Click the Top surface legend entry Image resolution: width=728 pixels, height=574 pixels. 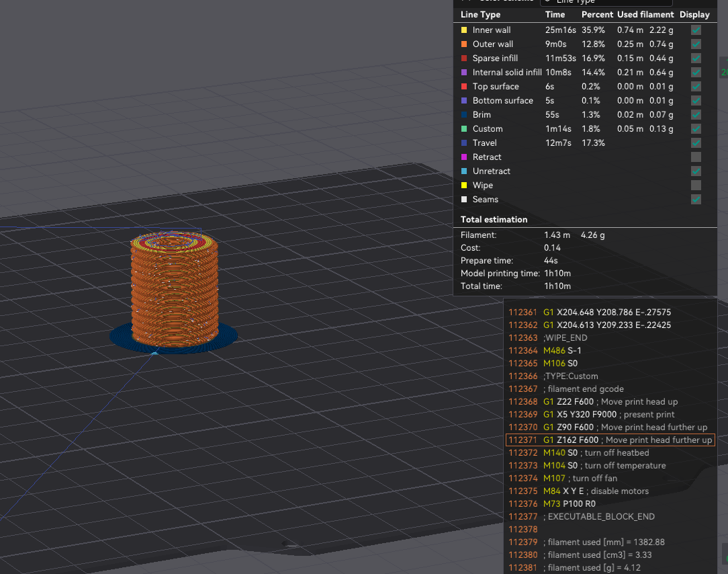point(496,87)
